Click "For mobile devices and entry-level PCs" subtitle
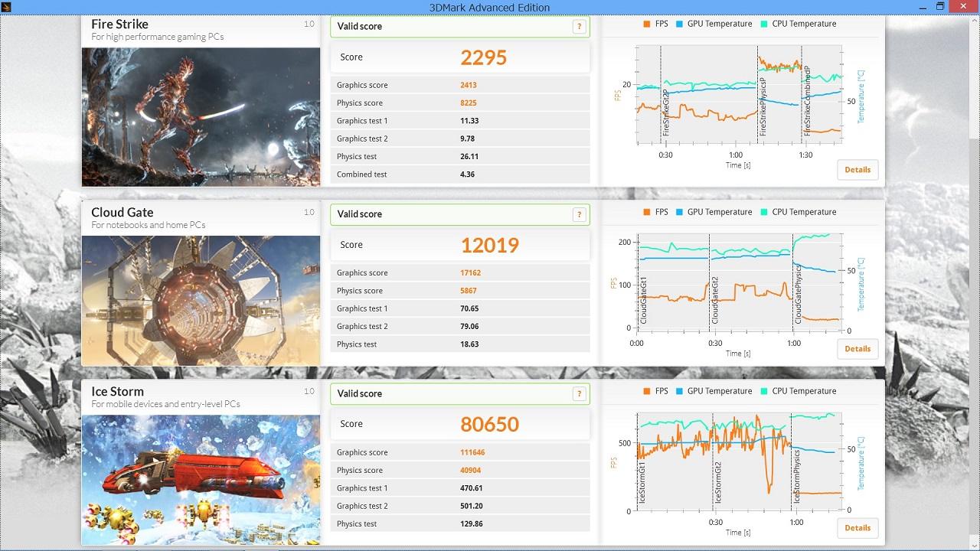Screen dimensions: 980x551 coord(166,404)
